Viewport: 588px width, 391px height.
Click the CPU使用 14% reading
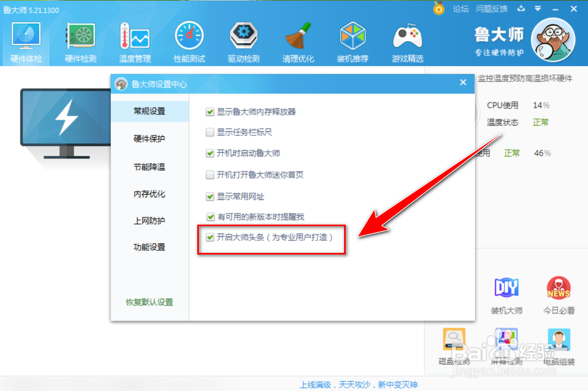pyautogui.click(x=518, y=105)
